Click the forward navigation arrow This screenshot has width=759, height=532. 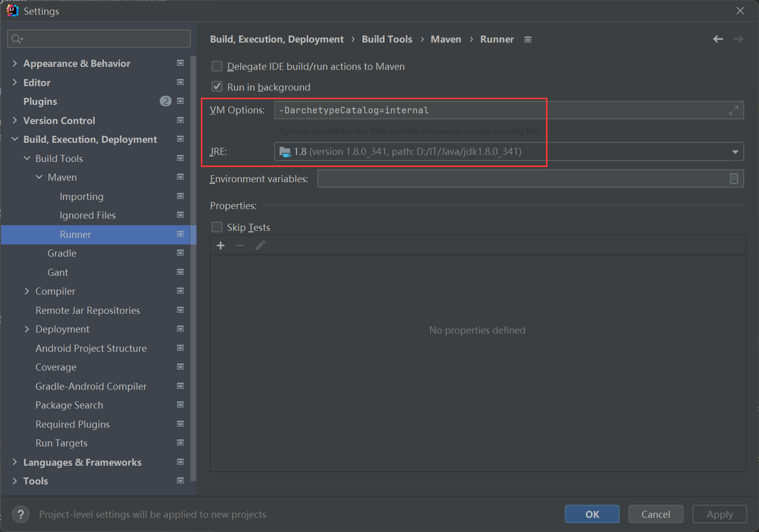click(x=738, y=39)
